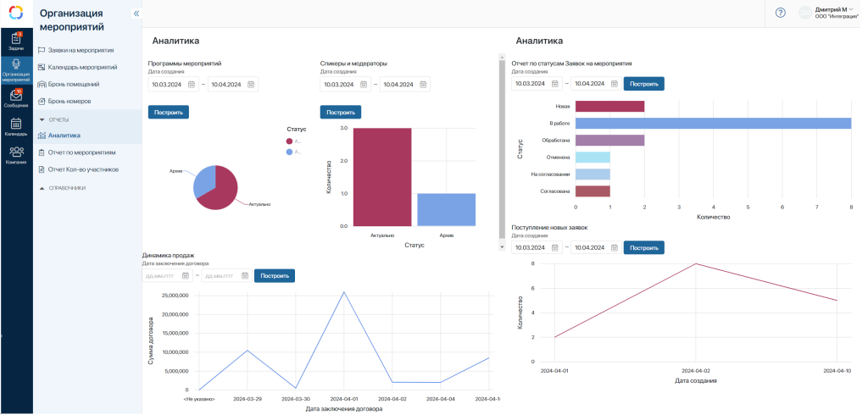Select Отчет по мероприятиям menu item
The height and width of the screenshot is (415, 868).
pyautogui.click(x=81, y=152)
